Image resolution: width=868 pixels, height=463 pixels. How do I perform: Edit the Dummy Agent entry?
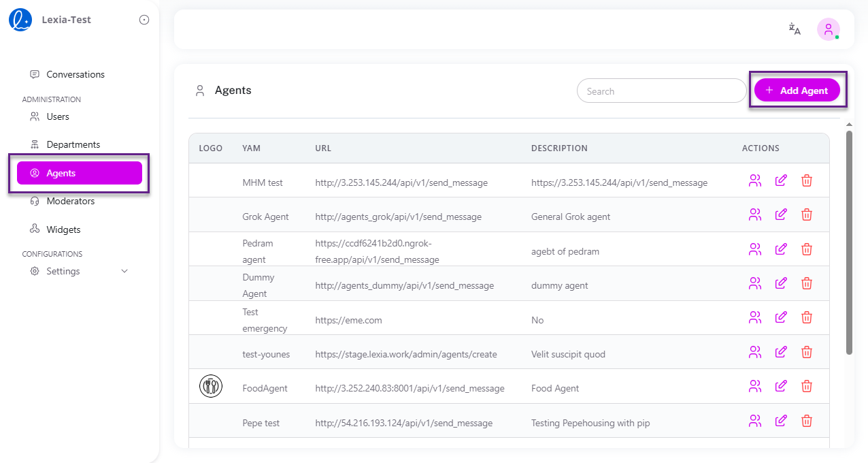pos(780,283)
